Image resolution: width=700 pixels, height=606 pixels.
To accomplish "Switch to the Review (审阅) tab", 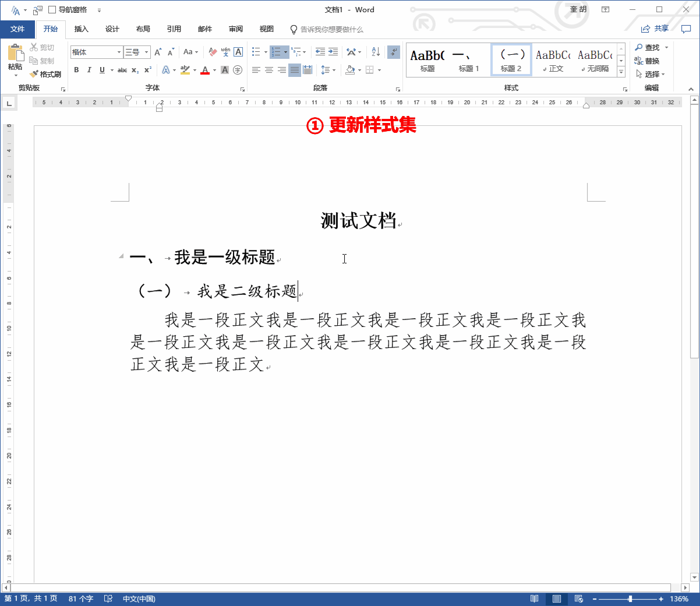I will 236,29.
